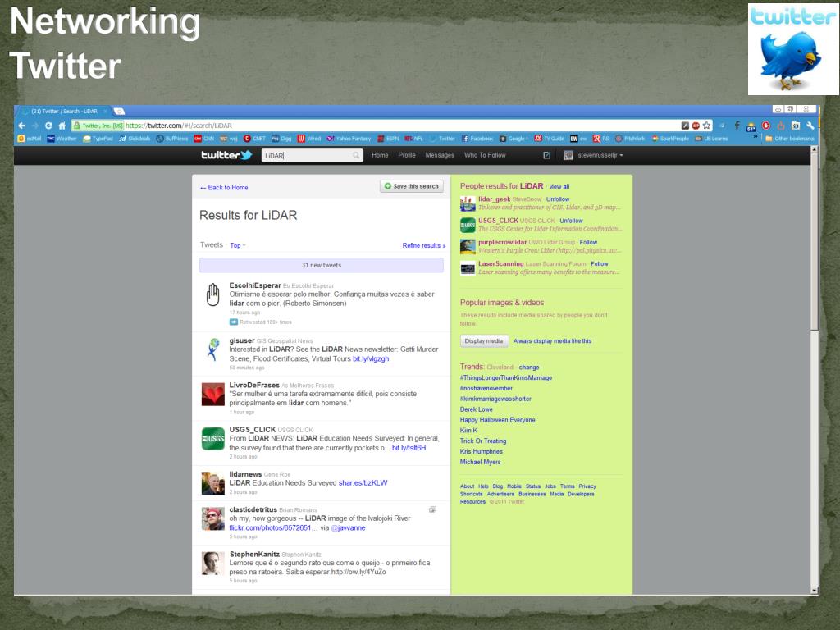Select the Twitter / Search - LiDAR tab
Viewport: 840px width, 630px height.
64,112
